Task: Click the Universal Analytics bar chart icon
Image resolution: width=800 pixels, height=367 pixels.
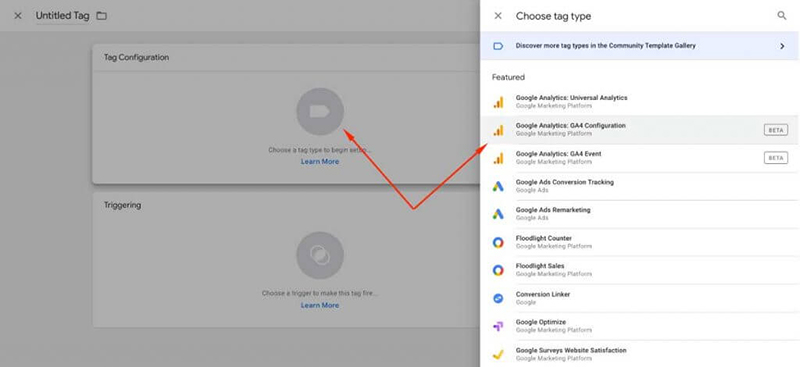Action: coord(498,102)
